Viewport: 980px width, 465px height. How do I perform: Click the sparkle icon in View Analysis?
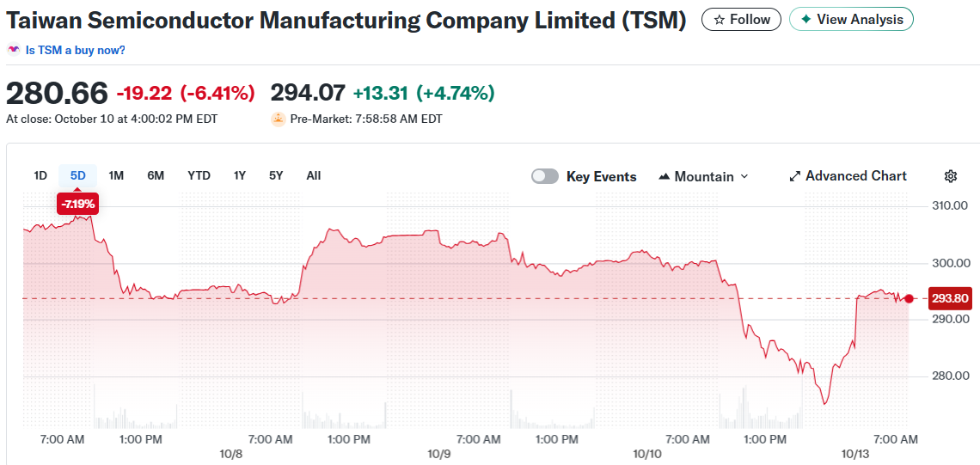click(x=805, y=20)
